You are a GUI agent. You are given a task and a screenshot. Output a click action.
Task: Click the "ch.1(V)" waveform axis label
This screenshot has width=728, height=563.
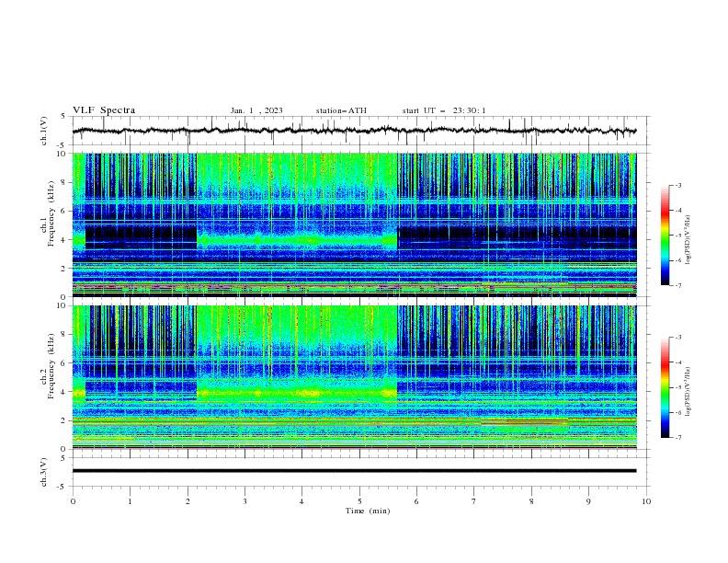tap(44, 131)
